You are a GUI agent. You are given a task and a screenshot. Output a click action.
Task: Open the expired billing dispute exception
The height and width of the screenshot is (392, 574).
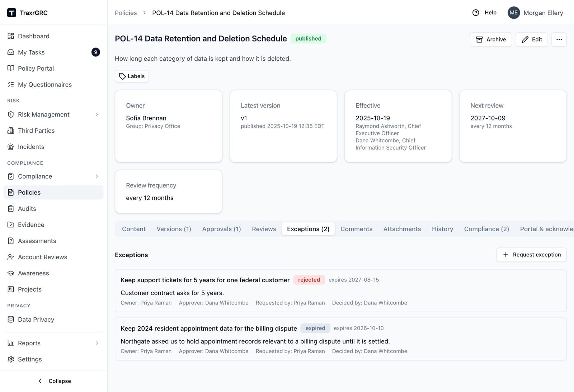tap(340, 339)
